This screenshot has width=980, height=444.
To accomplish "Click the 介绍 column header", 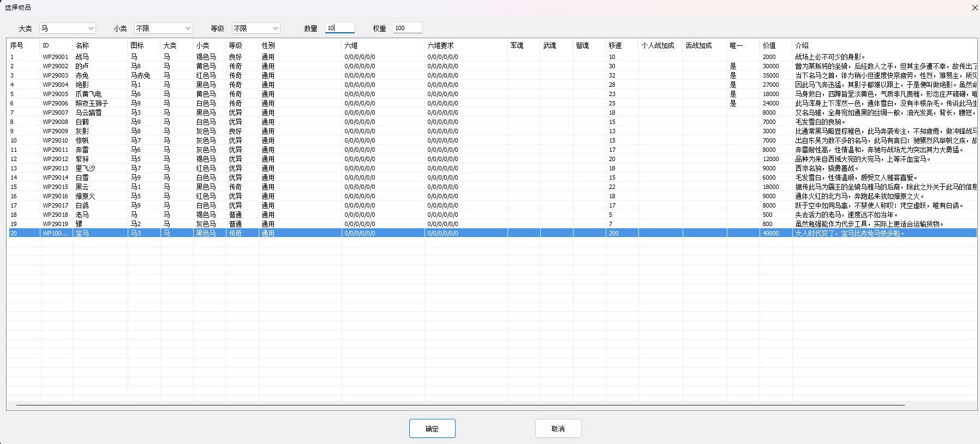I will tap(802, 45).
